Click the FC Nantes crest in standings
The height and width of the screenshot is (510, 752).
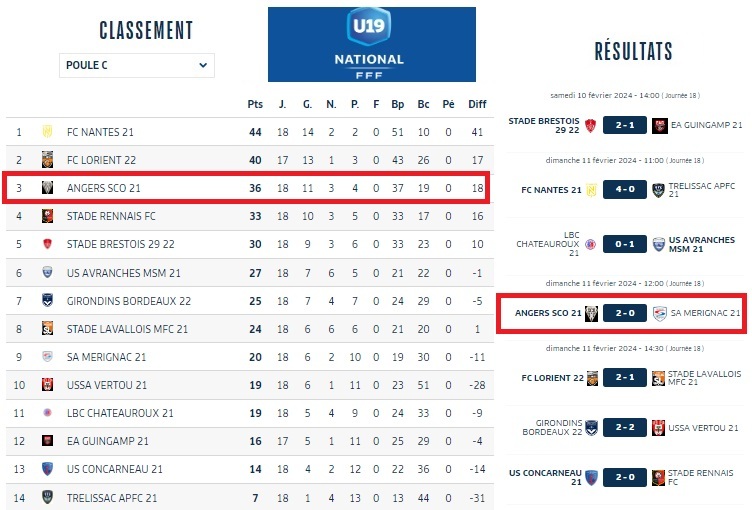coord(47,132)
